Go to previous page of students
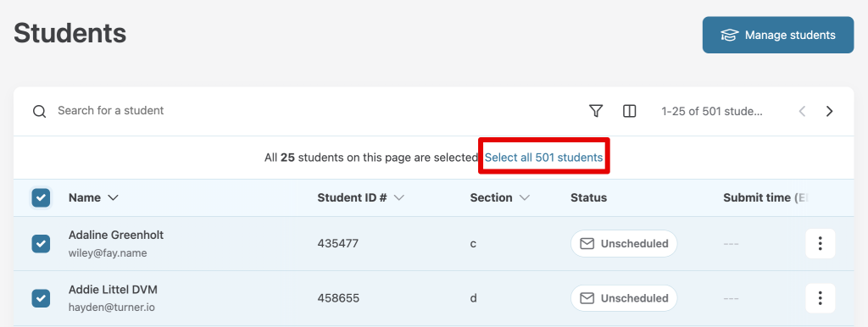Image resolution: width=868 pixels, height=327 pixels. [802, 111]
